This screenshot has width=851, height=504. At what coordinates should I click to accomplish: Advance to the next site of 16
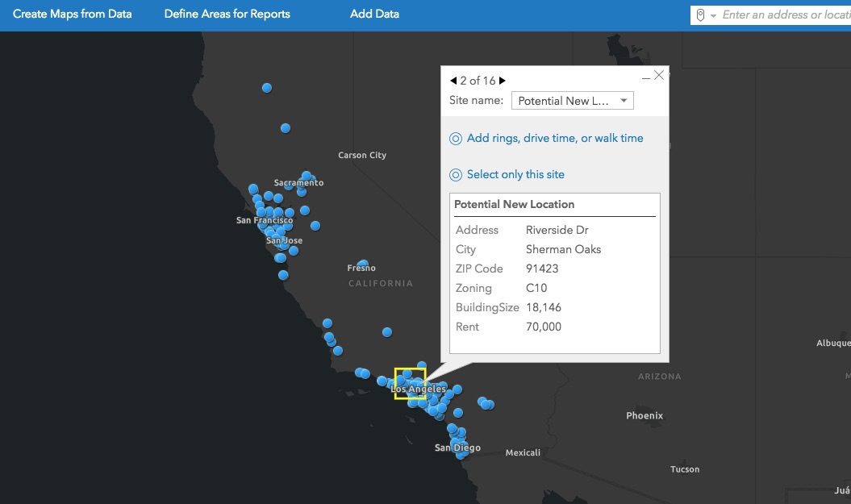point(503,81)
